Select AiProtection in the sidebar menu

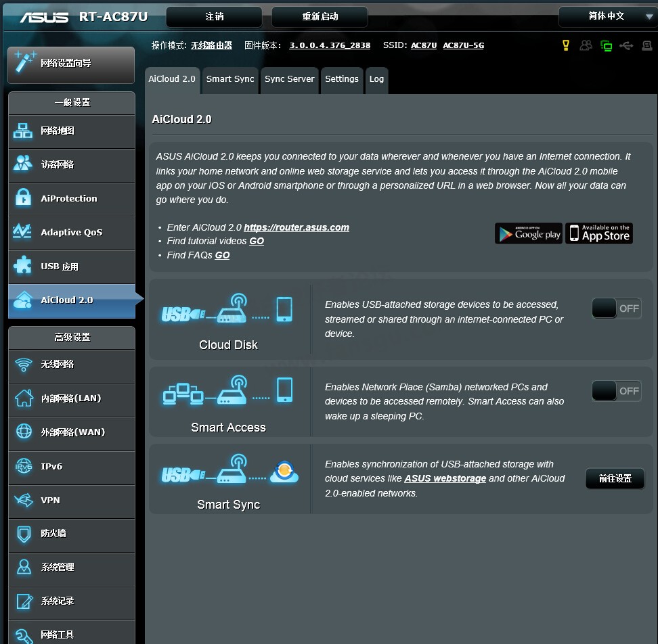[72, 199]
